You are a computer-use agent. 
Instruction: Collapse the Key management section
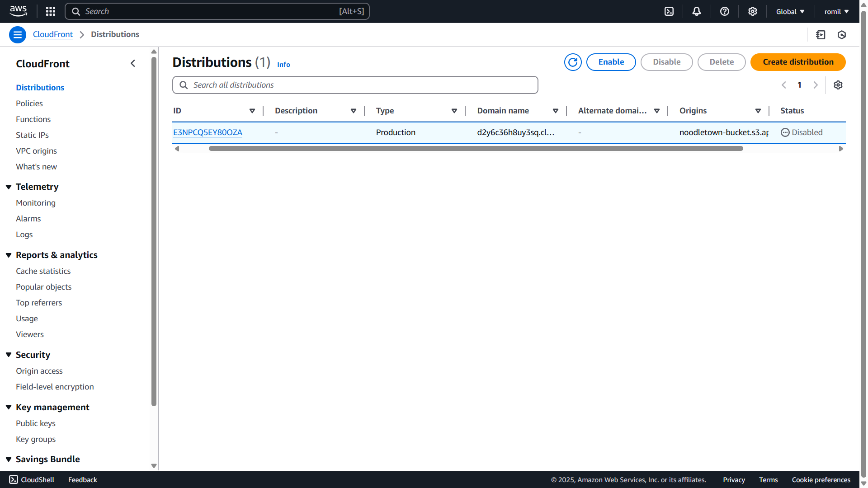(x=9, y=407)
